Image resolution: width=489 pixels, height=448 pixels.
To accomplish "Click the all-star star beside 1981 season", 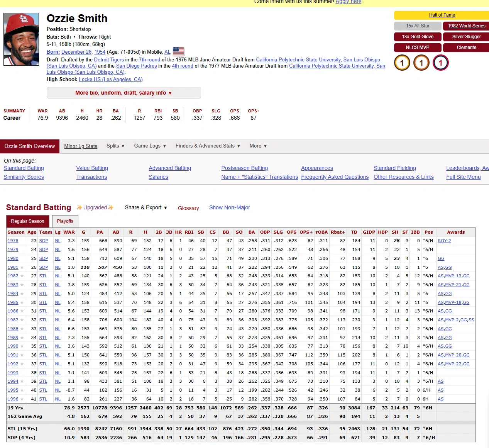I will (x=22, y=267).
